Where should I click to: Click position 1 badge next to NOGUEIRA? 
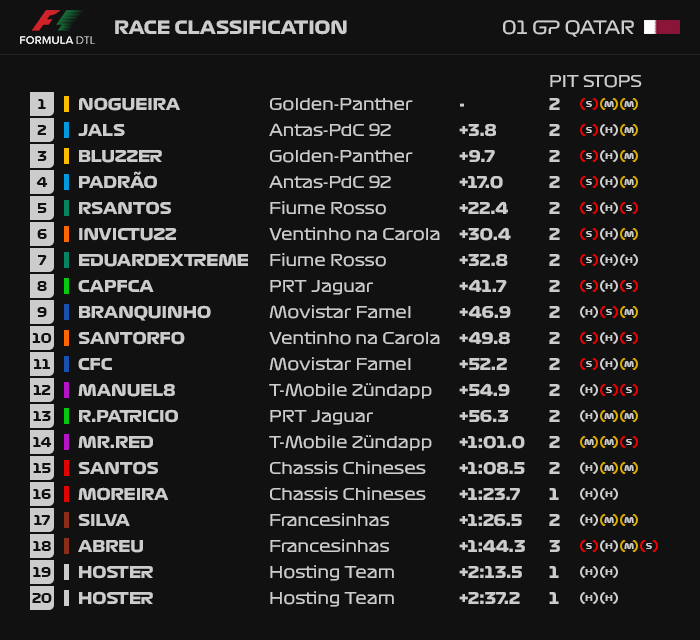(x=42, y=104)
